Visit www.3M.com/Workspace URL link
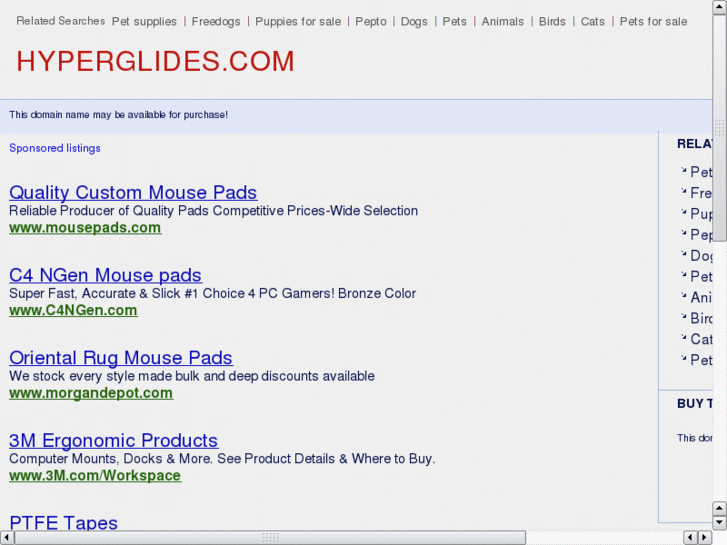727x545 pixels. coord(95,475)
